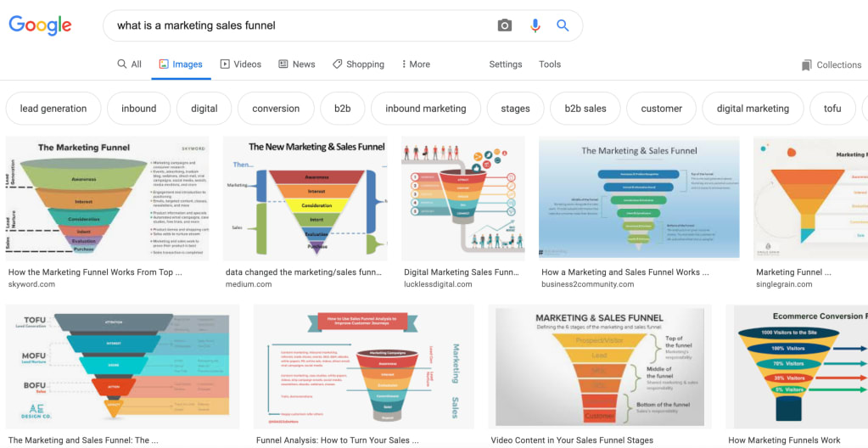Image resolution: width=868 pixels, height=448 pixels.
Task: Open the Ecommerce Conversion funnel image
Action: click(797, 367)
